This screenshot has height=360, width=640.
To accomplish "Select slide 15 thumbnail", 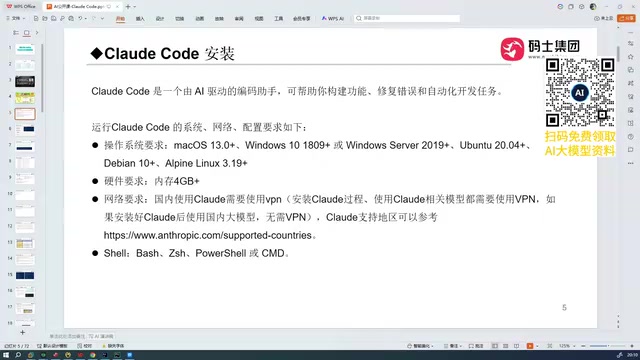I will (x=25, y=276).
